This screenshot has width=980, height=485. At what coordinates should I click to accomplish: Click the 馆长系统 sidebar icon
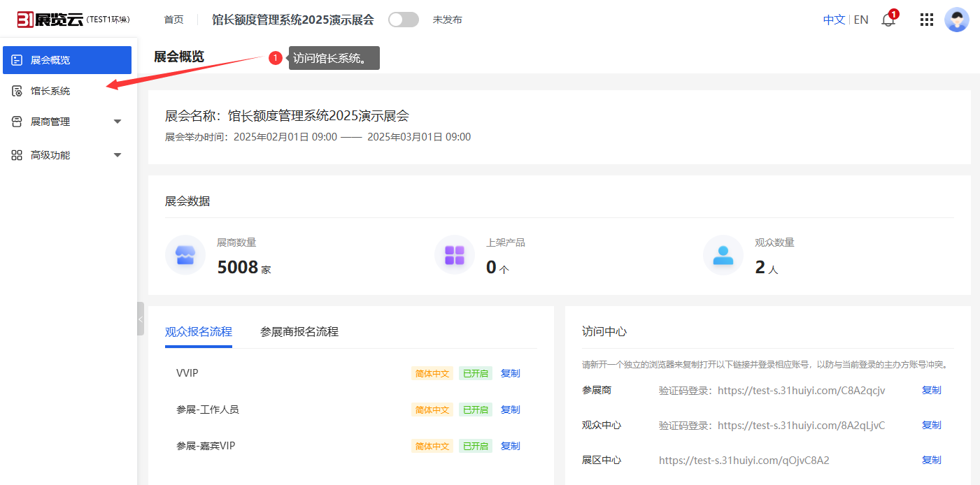[x=17, y=91]
